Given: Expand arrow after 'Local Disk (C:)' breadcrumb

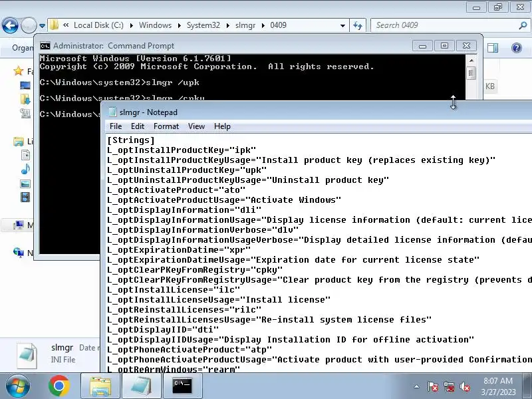Looking at the screenshot, I should [131, 25].
